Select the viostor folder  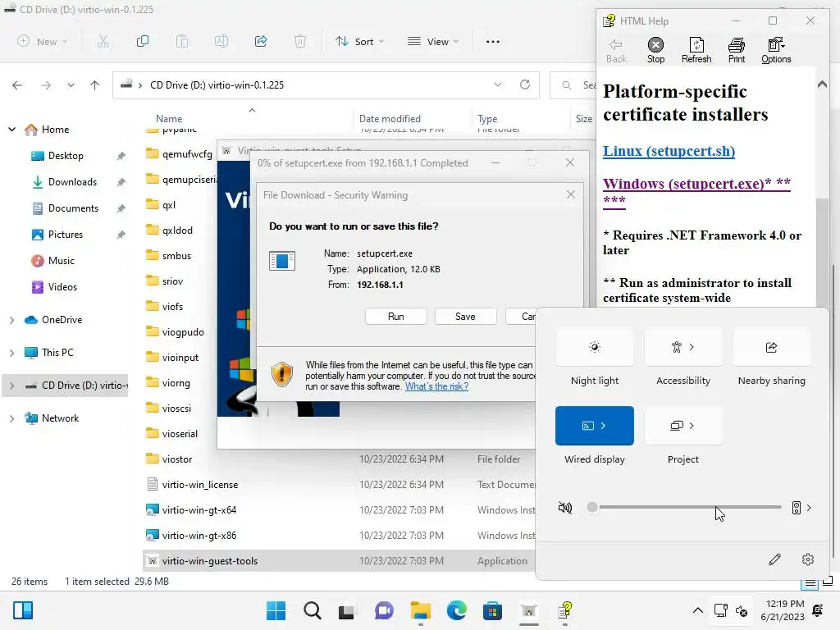[177, 459]
